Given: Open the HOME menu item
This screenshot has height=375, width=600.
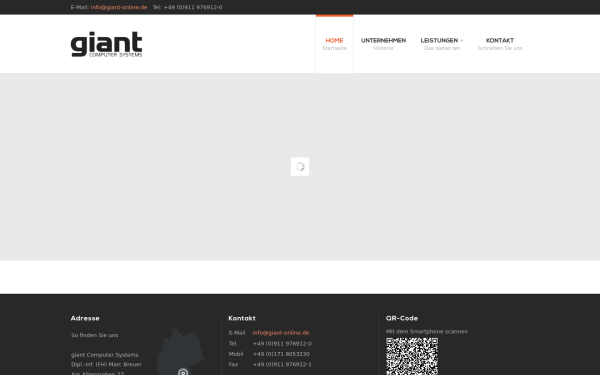Looking at the screenshot, I should [334, 44].
